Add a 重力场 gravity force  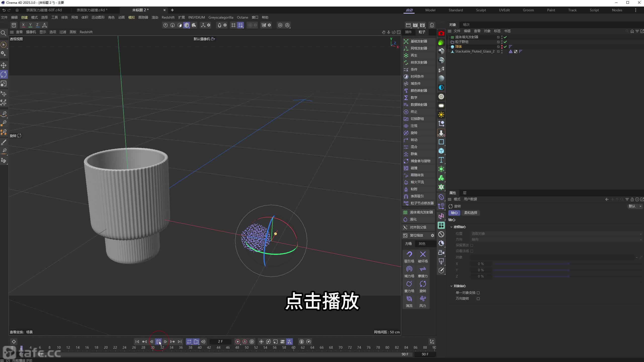click(x=409, y=287)
